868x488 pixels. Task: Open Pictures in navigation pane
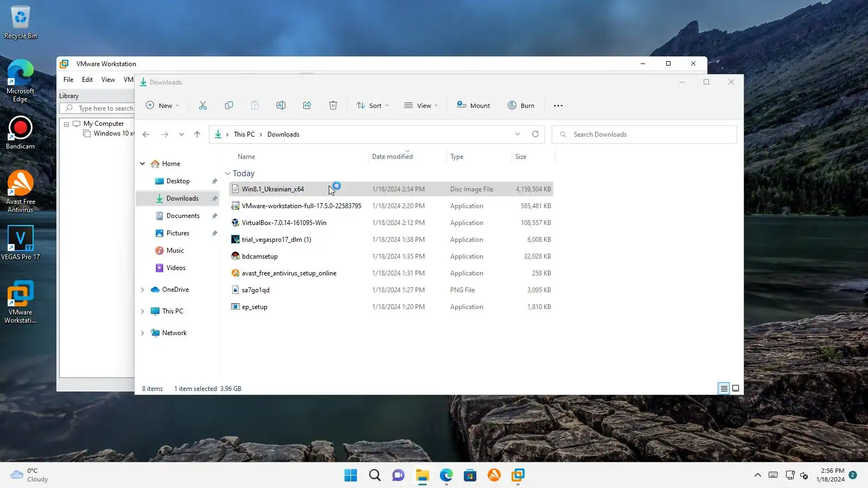click(178, 233)
